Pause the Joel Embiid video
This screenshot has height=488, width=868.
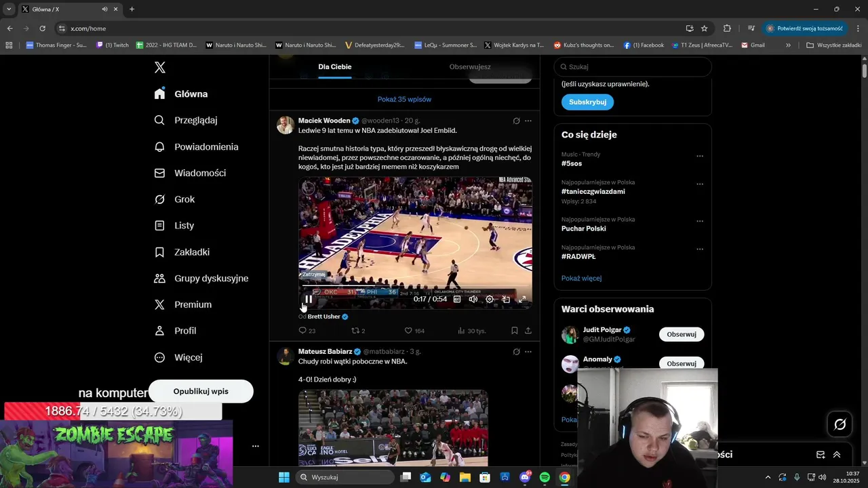coord(309,299)
